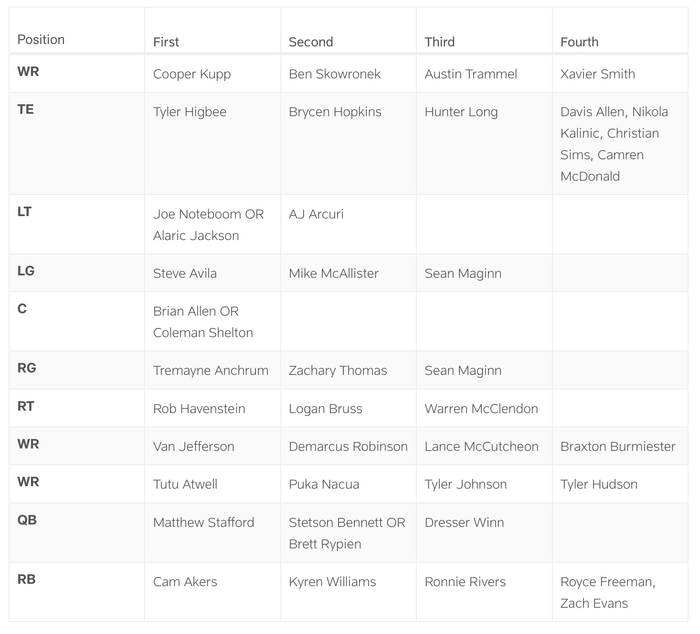Select the Second column header
The width and height of the screenshot is (700, 634).
pos(311,42)
